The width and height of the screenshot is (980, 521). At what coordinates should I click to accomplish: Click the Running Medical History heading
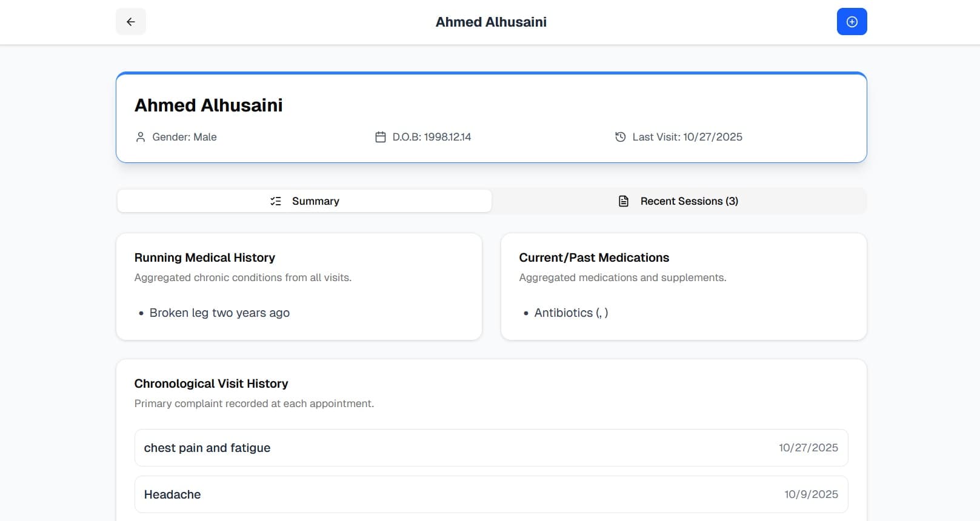[205, 257]
